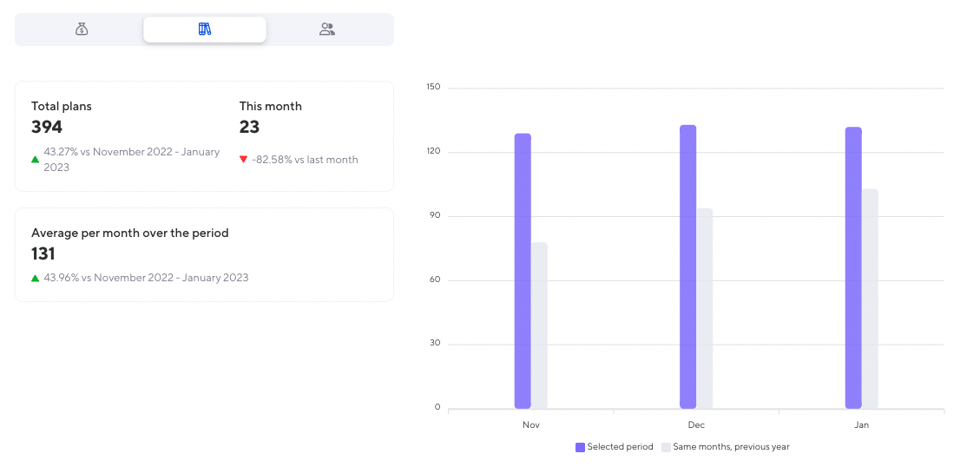Viewport: 980px width, 467px height.
Task: Click the gray Dec previous year bar
Action: [x=704, y=308]
